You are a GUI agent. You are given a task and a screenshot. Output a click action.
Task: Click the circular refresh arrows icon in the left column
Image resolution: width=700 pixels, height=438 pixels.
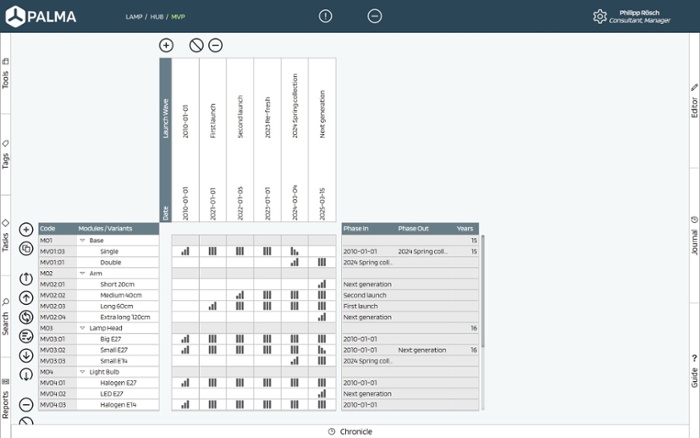[x=26, y=318]
